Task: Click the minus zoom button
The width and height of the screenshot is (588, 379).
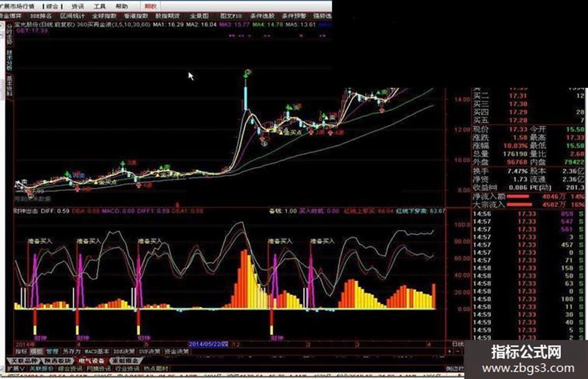Action: tap(458, 352)
